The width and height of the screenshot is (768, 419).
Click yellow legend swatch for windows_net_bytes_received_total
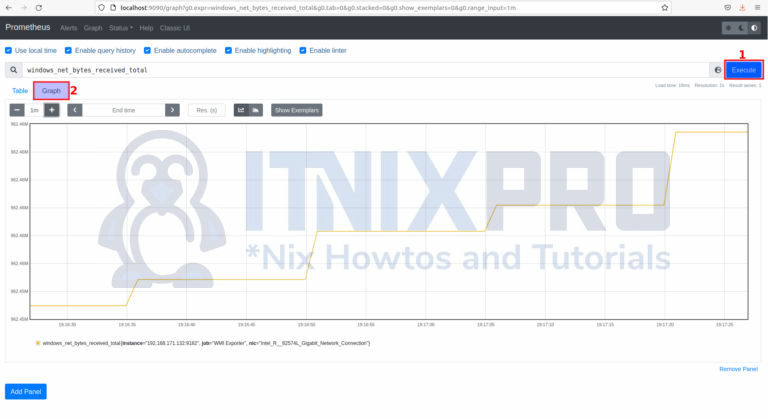(38, 343)
